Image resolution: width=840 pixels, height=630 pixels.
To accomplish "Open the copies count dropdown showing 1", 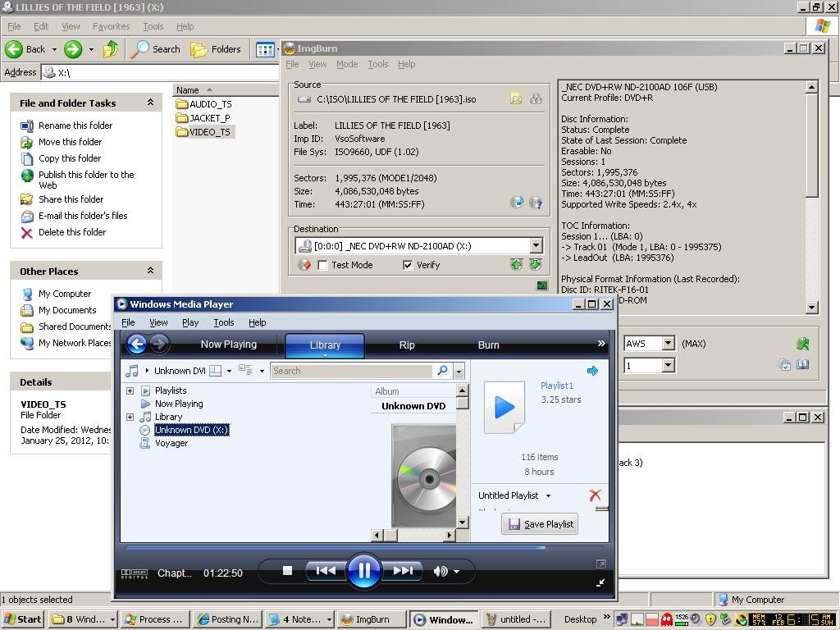I will 668,365.
